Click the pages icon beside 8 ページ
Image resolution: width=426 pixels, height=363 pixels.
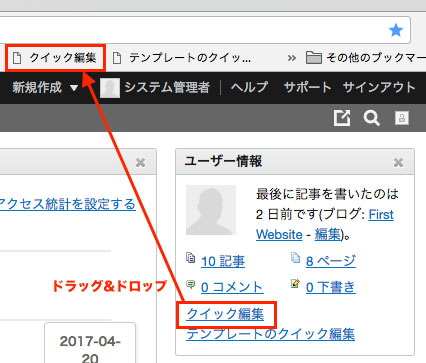tap(295, 258)
